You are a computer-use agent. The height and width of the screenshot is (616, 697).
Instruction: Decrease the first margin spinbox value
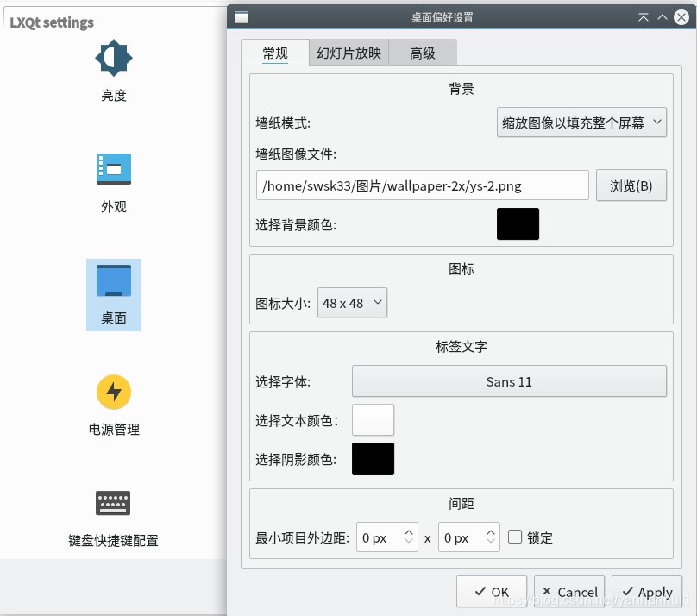click(x=409, y=541)
